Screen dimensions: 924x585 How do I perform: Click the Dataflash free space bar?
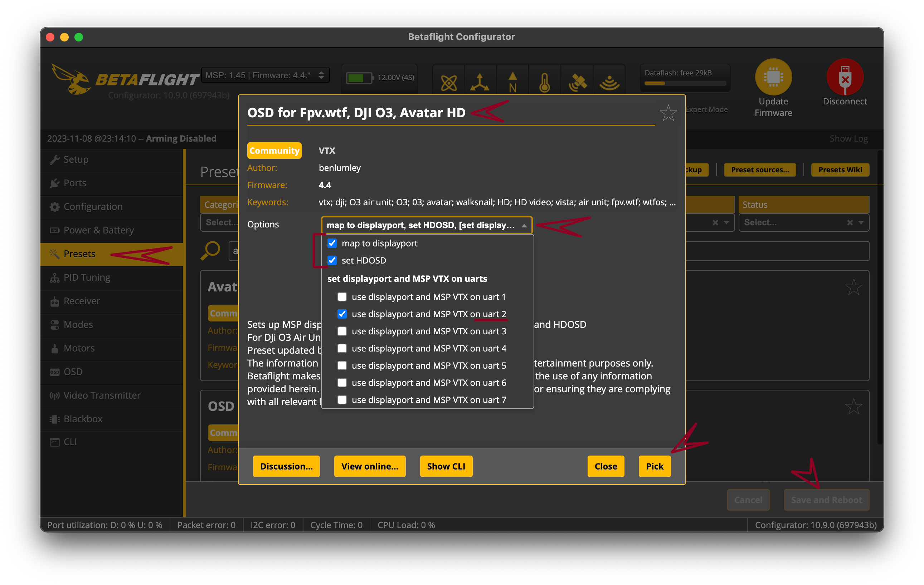point(685,83)
